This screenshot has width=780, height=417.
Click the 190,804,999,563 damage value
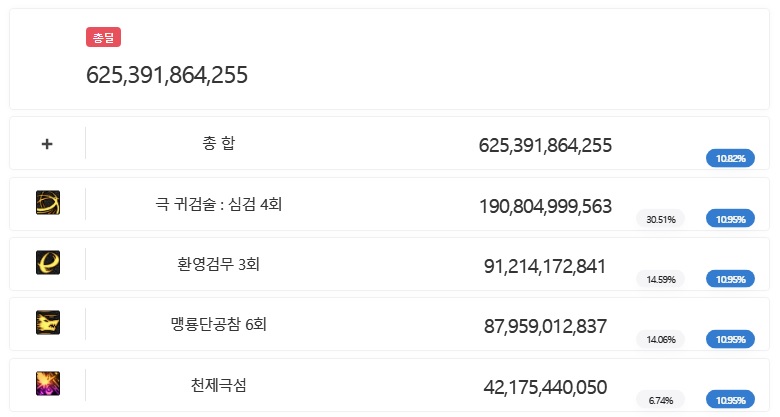point(545,206)
